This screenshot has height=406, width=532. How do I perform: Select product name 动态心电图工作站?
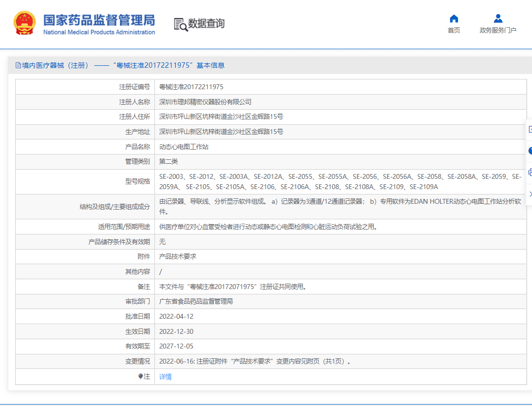coord(184,147)
